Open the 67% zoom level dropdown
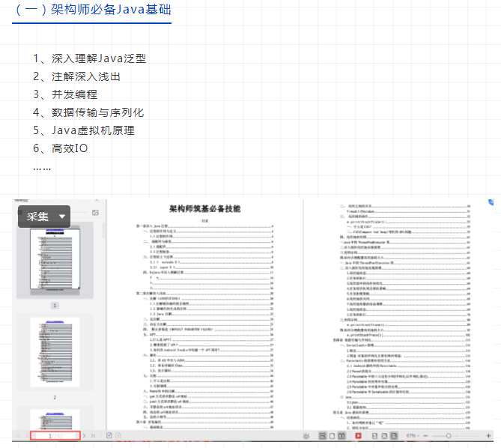 coord(413,436)
